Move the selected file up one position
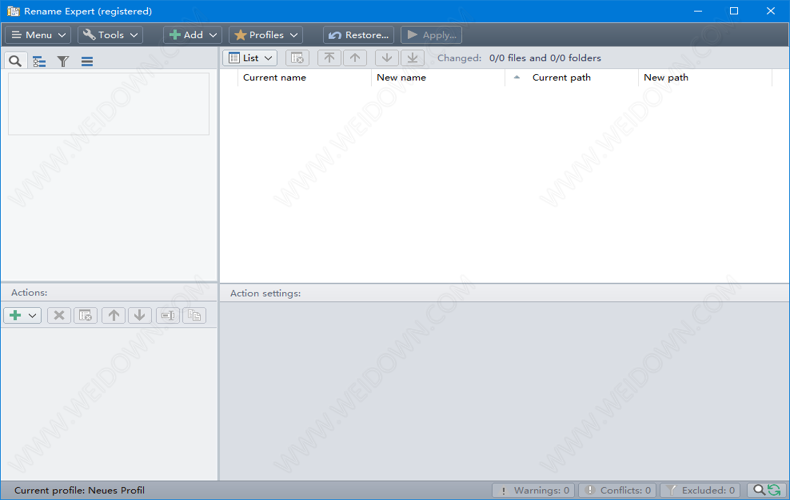 tap(355, 58)
